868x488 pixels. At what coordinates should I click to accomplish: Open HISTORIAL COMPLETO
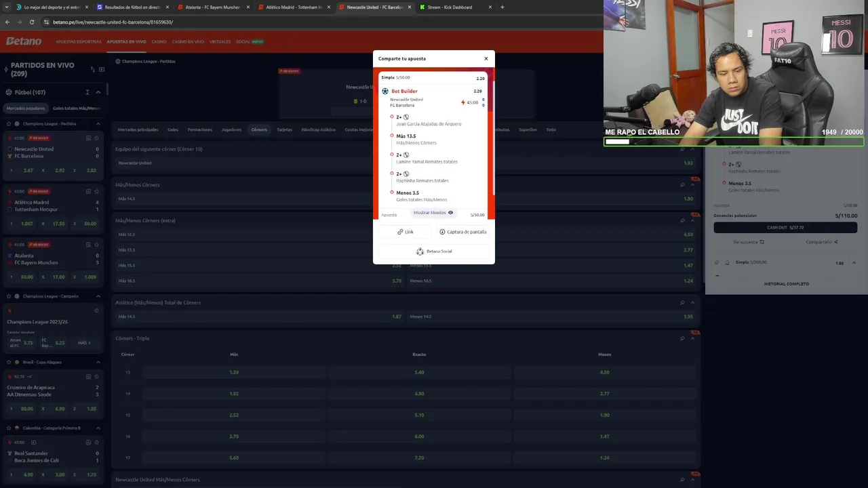pos(786,284)
